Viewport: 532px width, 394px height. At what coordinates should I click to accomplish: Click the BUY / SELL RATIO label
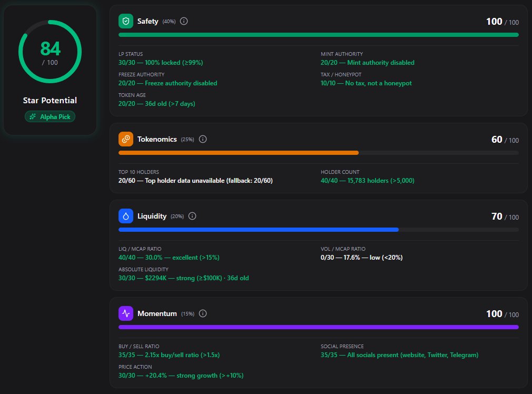click(x=139, y=347)
